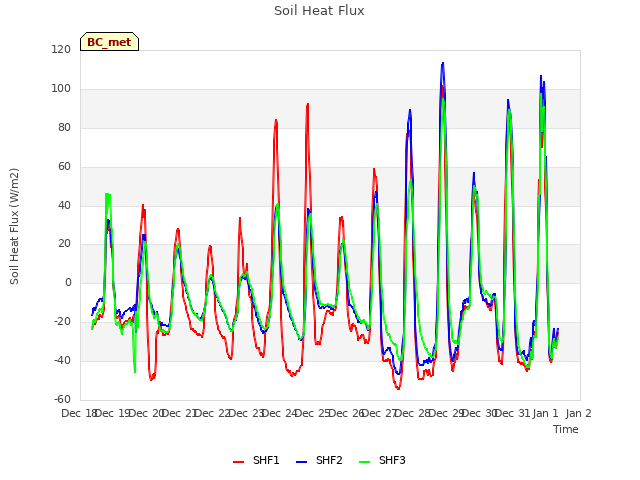Click the -20 y-axis tick label
Image resolution: width=640 pixels, height=480 pixels.
[62, 322]
